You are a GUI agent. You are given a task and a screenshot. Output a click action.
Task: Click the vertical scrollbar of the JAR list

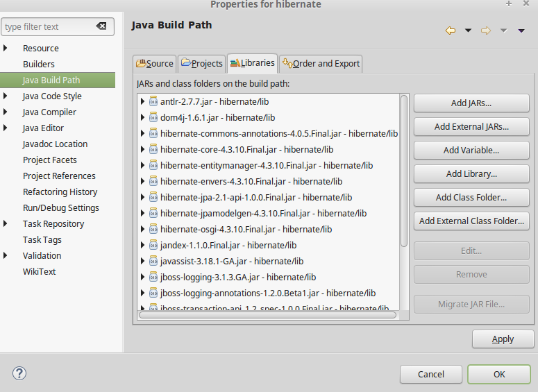(404, 170)
